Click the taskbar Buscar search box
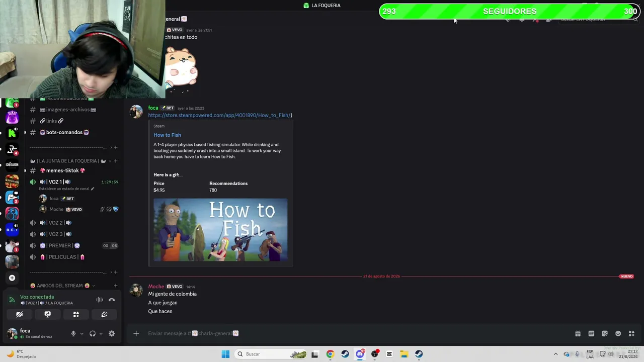 tap(272, 354)
